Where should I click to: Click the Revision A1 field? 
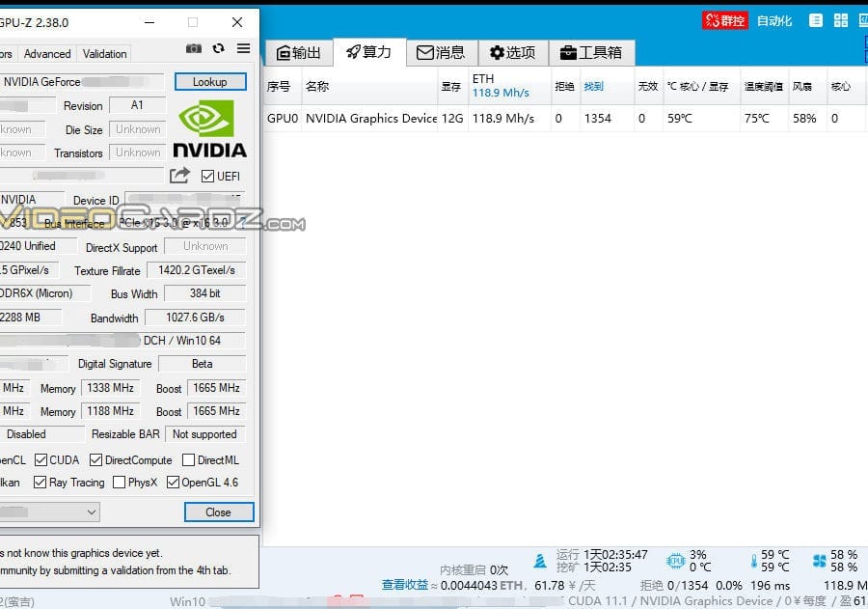(137, 105)
